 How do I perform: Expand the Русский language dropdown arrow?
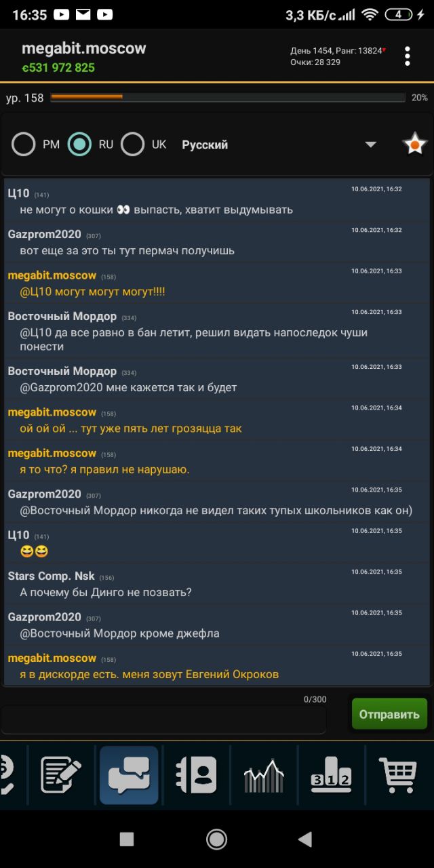pyautogui.click(x=370, y=144)
